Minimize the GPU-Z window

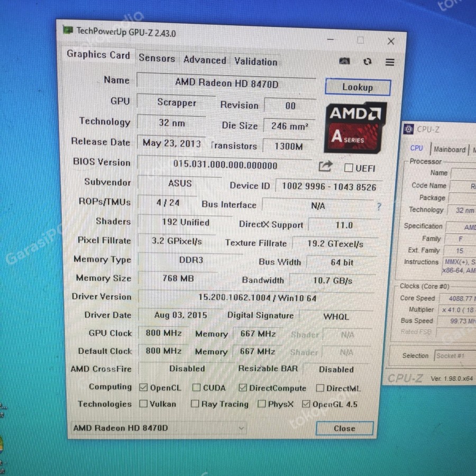pyautogui.click(x=331, y=40)
